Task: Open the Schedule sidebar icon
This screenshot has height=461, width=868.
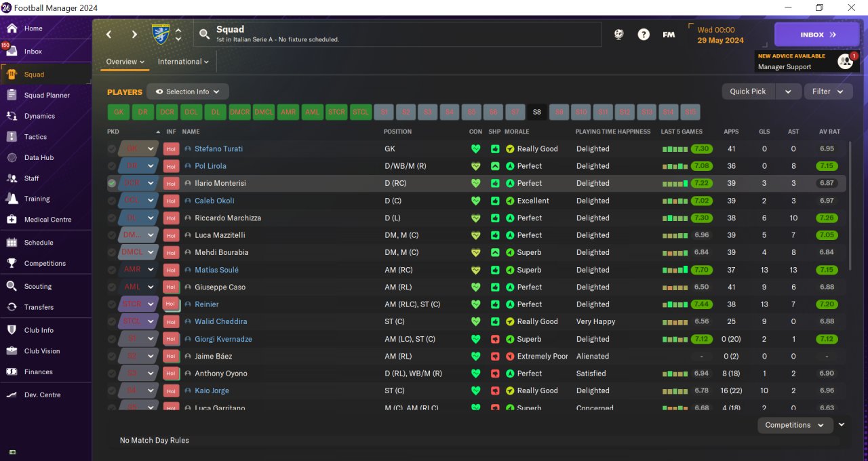Action: click(12, 243)
